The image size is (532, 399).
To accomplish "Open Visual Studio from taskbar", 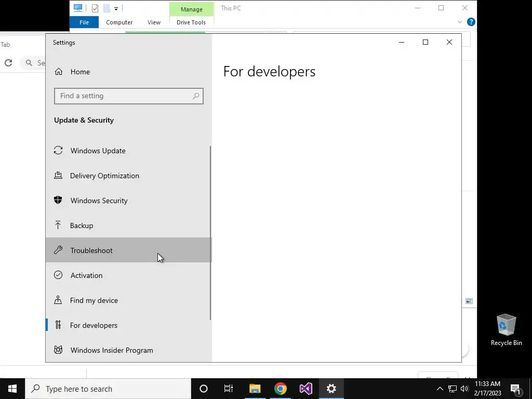I will [x=305, y=389].
